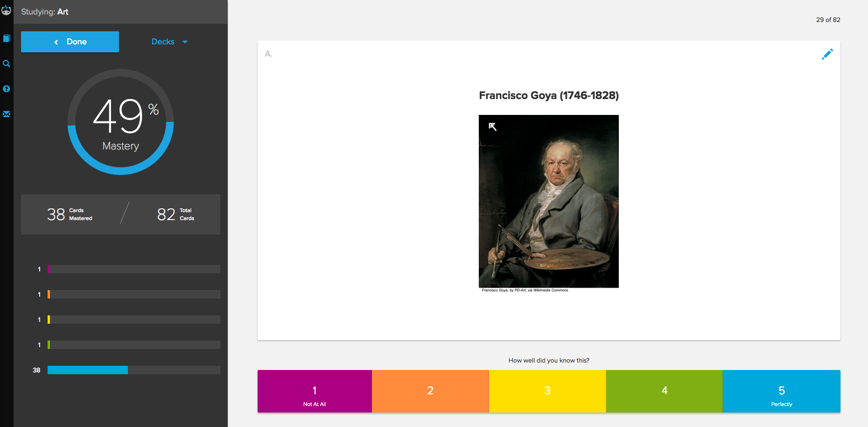Click the '29 of 82' card counter
Screen dimensions: 868x427
pyautogui.click(x=828, y=20)
